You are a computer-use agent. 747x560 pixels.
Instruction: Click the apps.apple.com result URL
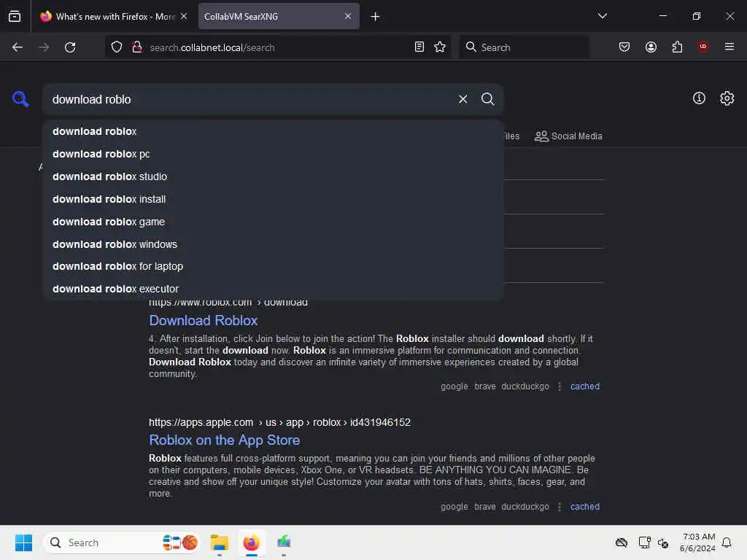pos(279,422)
